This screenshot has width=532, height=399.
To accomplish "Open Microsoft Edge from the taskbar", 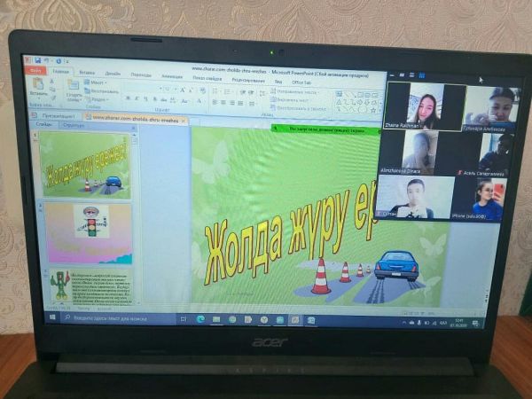I will point(199,318).
